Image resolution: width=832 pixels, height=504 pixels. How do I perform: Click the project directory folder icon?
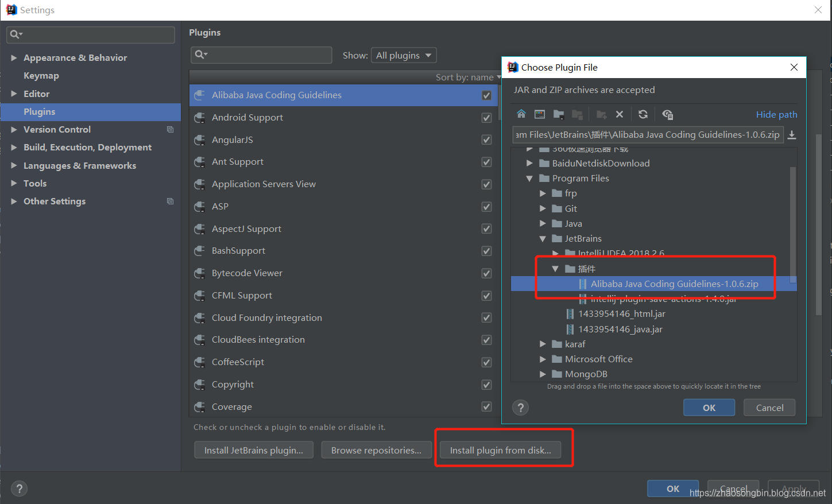click(558, 114)
